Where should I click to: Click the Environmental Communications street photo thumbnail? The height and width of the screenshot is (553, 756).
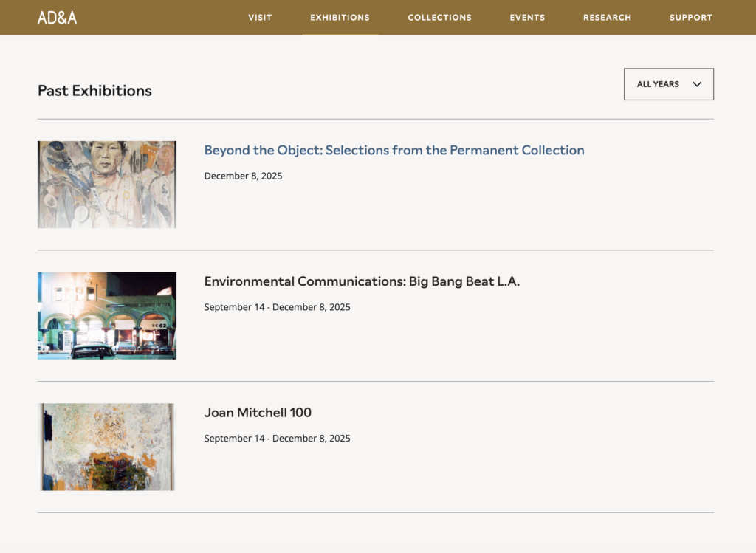click(x=107, y=315)
